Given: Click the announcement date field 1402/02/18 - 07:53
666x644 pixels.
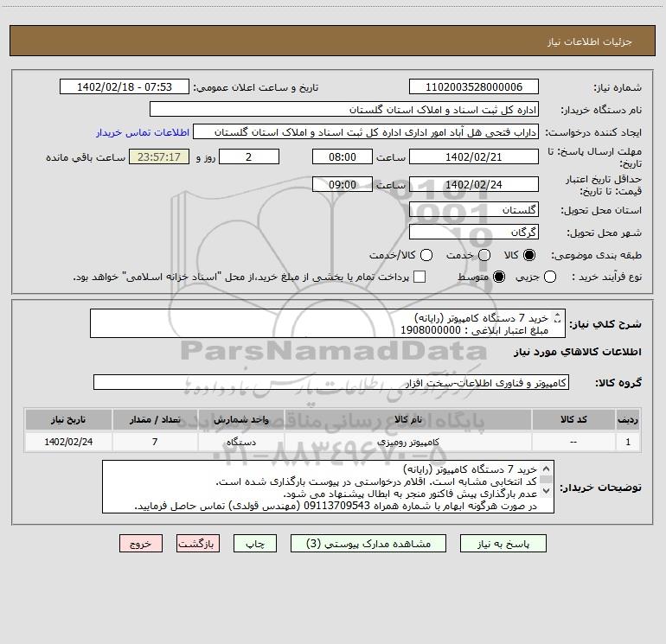Looking at the screenshot, I should pos(124,87).
